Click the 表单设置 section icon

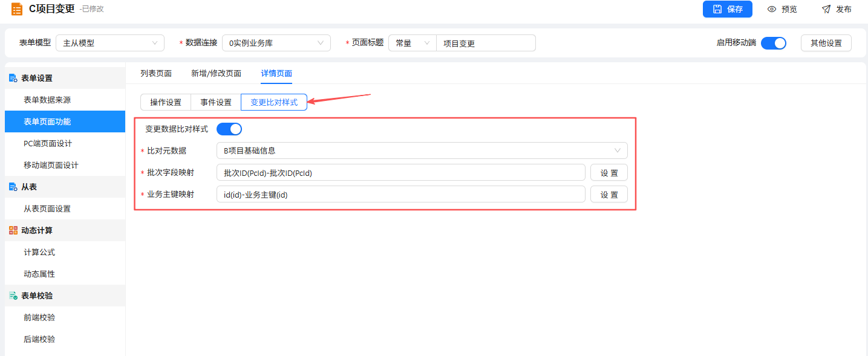(x=13, y=78)
